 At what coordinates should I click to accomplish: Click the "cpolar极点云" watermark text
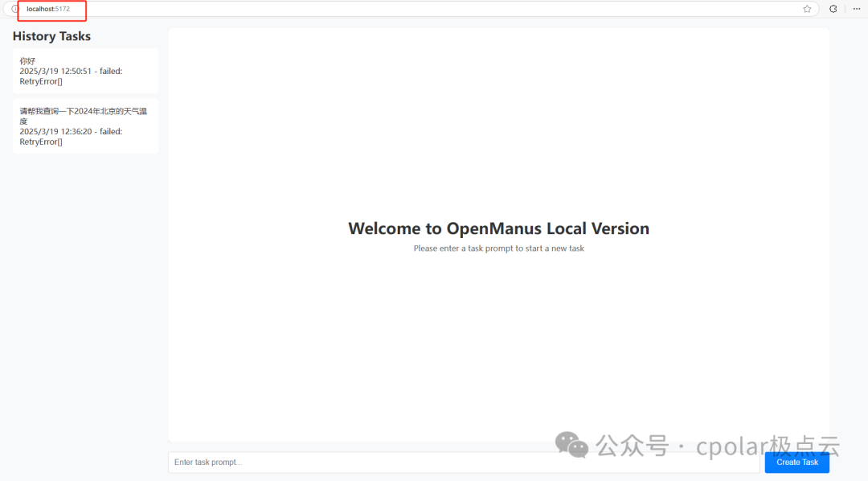coord(768,446)
